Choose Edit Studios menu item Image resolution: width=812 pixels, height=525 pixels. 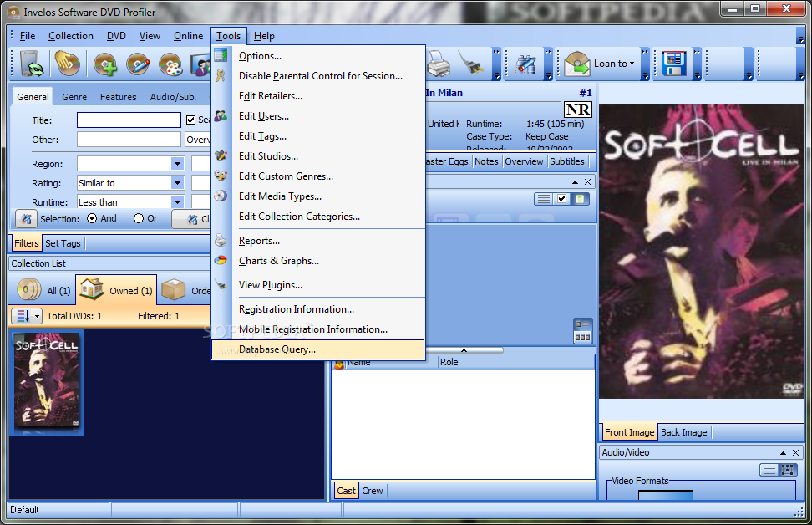click(318, 156)
